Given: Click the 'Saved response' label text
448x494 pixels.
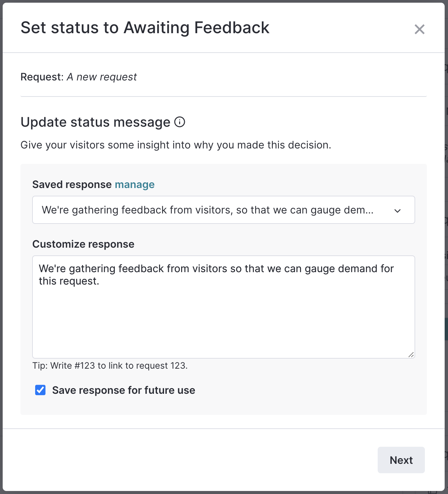Looking at the screenshot, I should coord(72,185).
